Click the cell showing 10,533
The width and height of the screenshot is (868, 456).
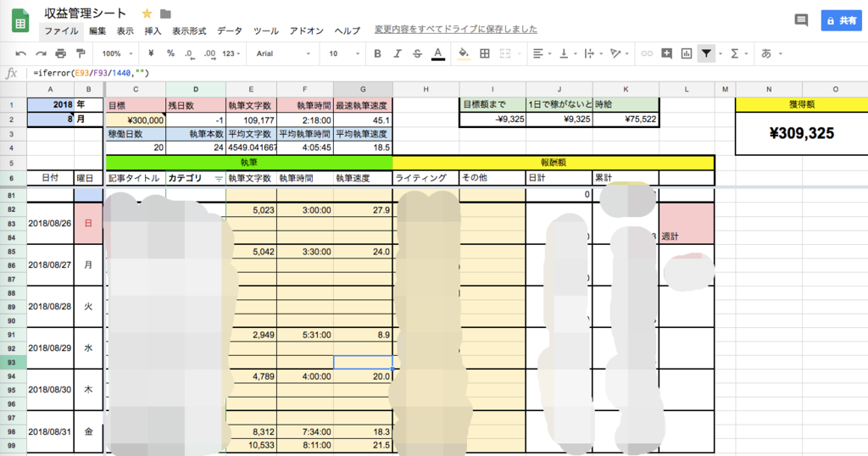[251, 445]
